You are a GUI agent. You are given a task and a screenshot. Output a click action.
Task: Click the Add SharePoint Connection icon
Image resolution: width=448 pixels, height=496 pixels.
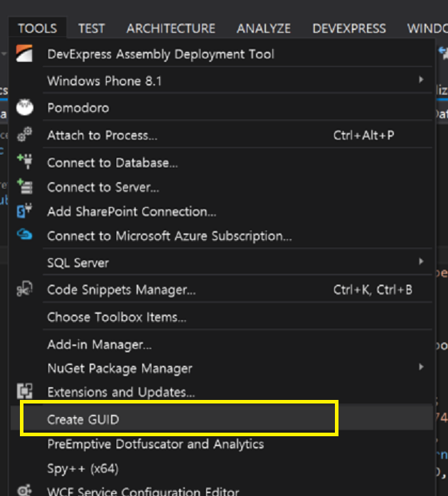[x=25, y=211]
